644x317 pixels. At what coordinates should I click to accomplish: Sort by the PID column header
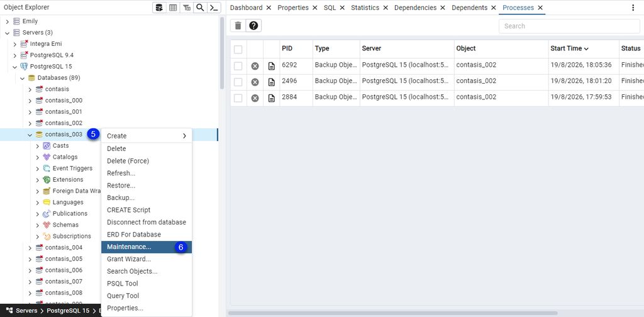point(296,48)
